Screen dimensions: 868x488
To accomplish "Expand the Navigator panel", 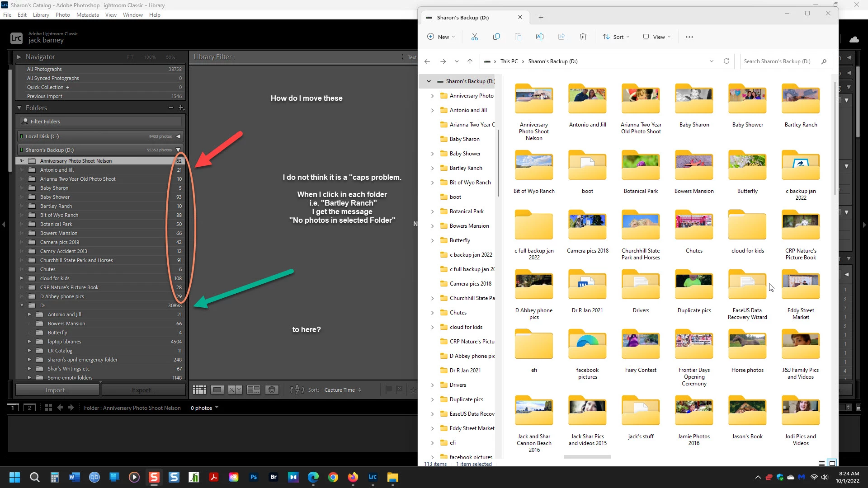I will 19,57.
